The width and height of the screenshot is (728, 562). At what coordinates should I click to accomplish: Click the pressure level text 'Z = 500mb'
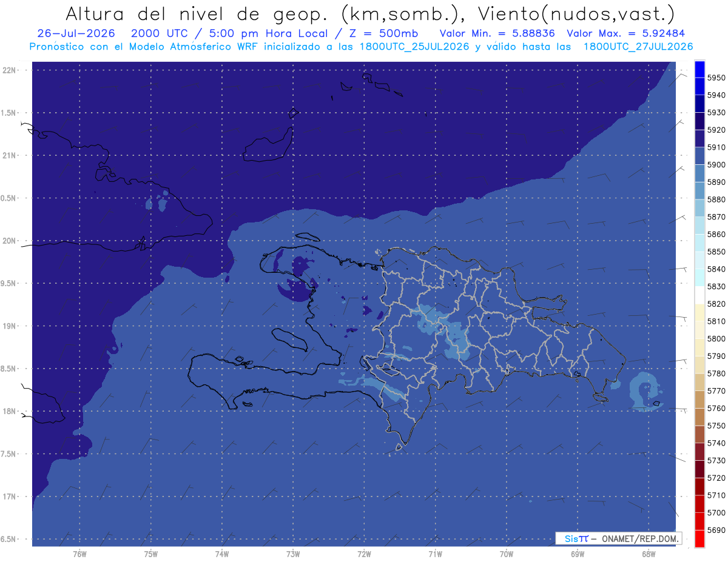click(x=383, y=33)
